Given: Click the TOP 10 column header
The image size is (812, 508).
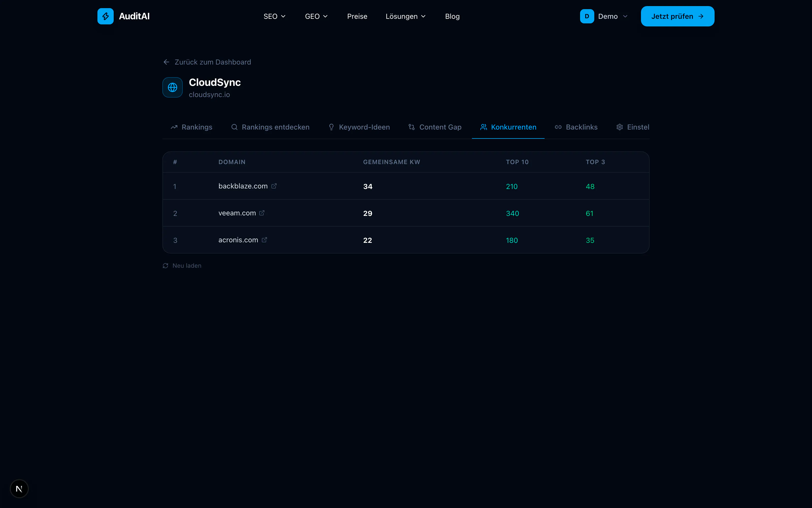Looking at the screenshot, I should click(x=517, y=162).
